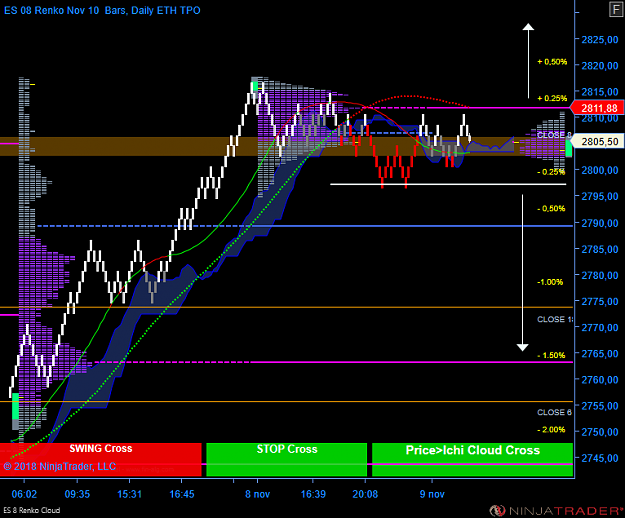Click the 2825,00 price axis label
625x518 pixels.
pos(600,39)
